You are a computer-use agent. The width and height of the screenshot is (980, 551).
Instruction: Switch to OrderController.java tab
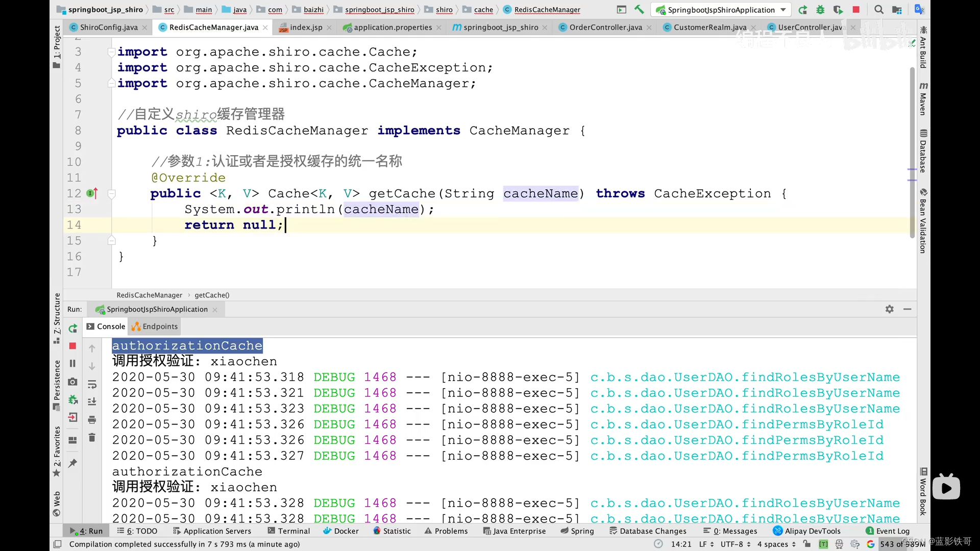[x=605, y=27]
